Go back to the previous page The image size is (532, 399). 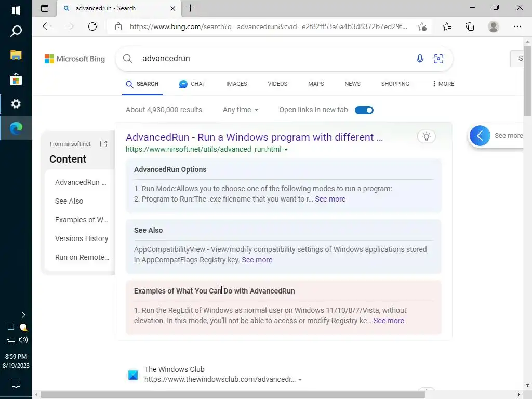coord(47,26)
